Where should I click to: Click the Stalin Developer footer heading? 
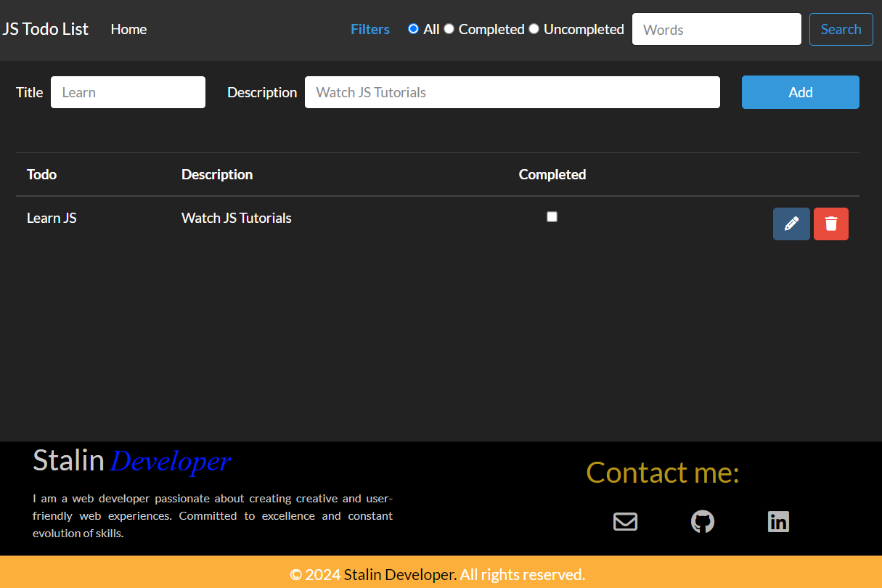pyautogui.click(x=131, y=461)
